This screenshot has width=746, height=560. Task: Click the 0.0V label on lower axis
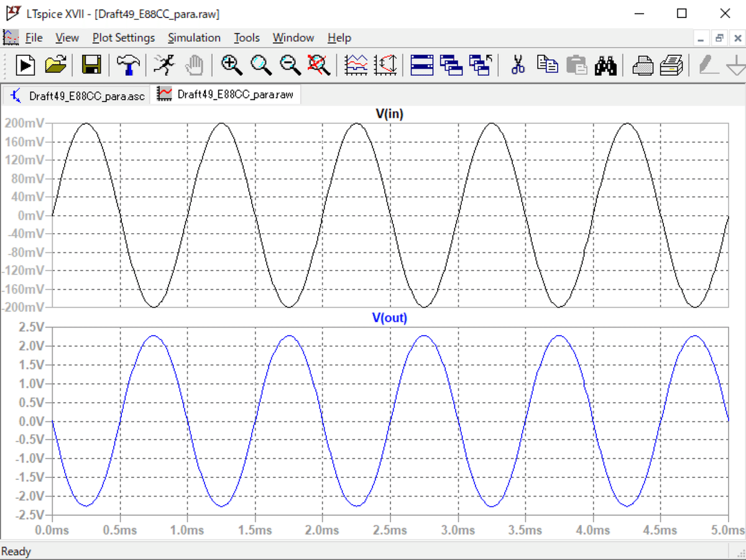point(32,421)
